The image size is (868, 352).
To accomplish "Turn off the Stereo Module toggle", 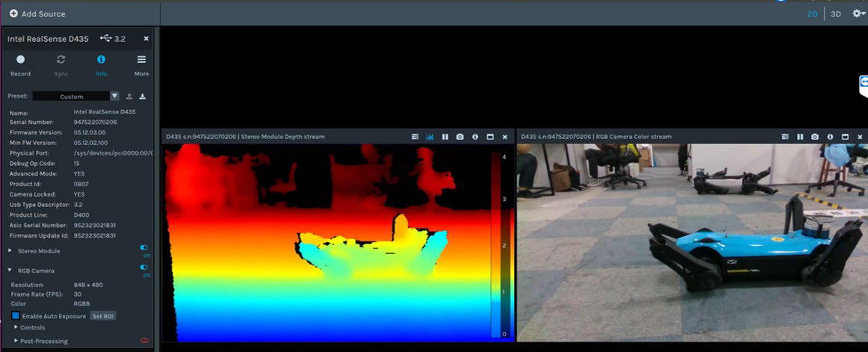I will pos(144,248).
